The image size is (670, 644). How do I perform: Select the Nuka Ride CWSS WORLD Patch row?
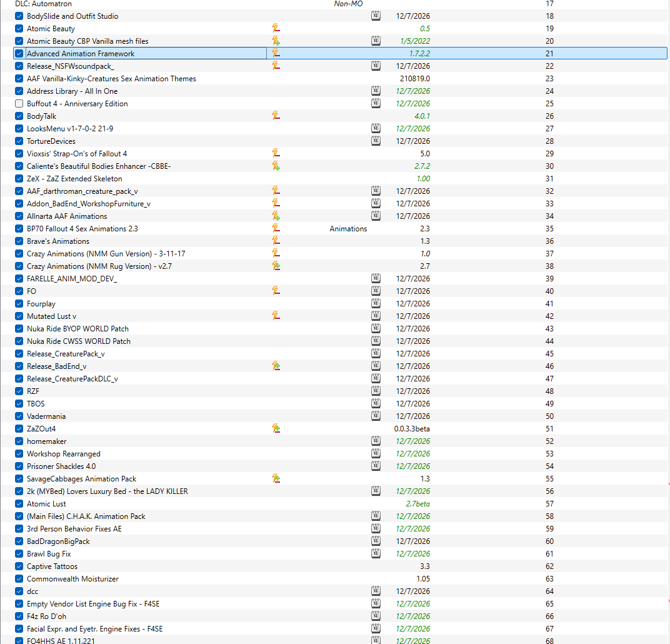(334, 341)
